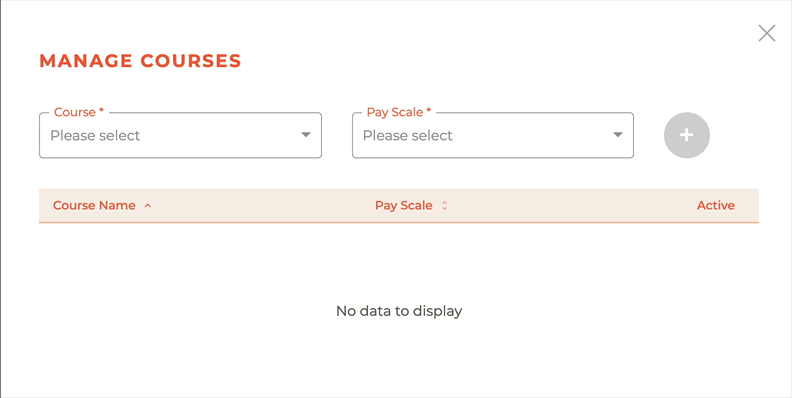The width and height of the screenshot is (792, 398).
Task: Click the 'Pay Scale *' field label
Action: click(399, 112)
